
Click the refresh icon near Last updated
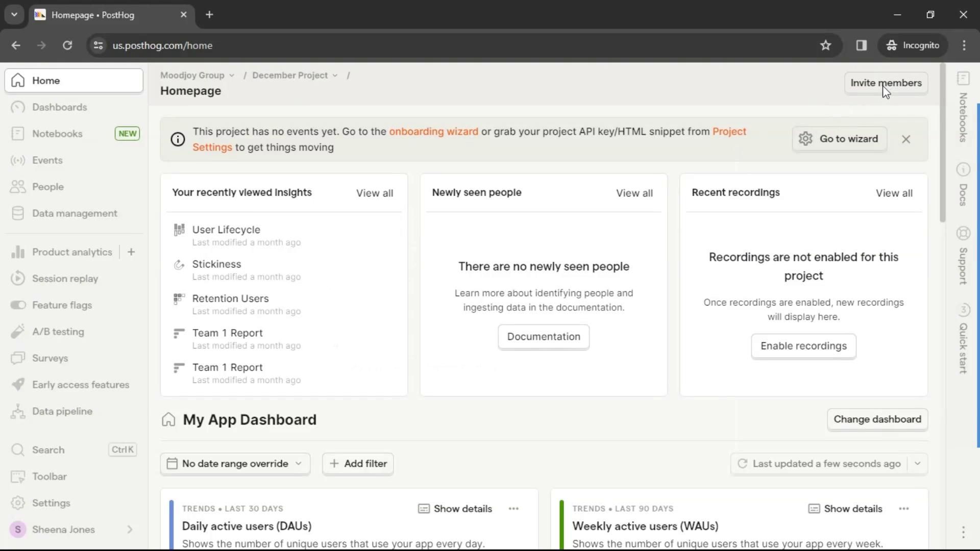(x=743, y=464)
